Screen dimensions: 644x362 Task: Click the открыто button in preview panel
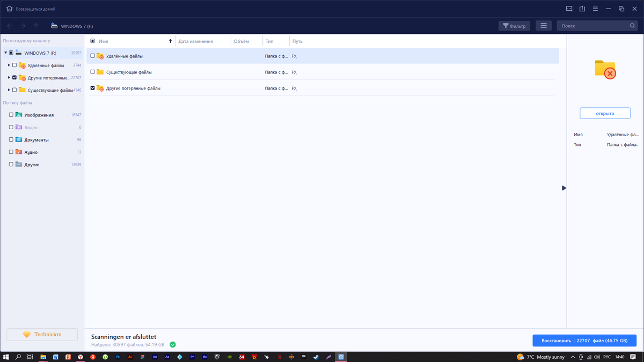605,113
